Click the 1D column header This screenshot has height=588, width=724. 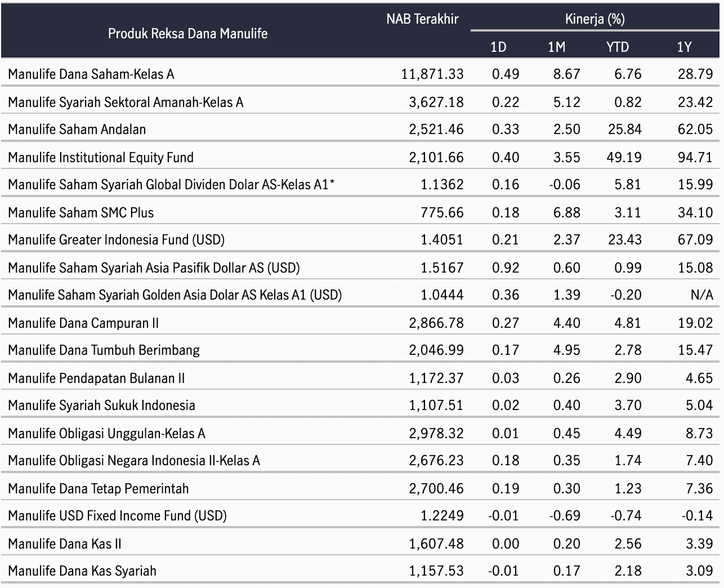tap(498, 47)
